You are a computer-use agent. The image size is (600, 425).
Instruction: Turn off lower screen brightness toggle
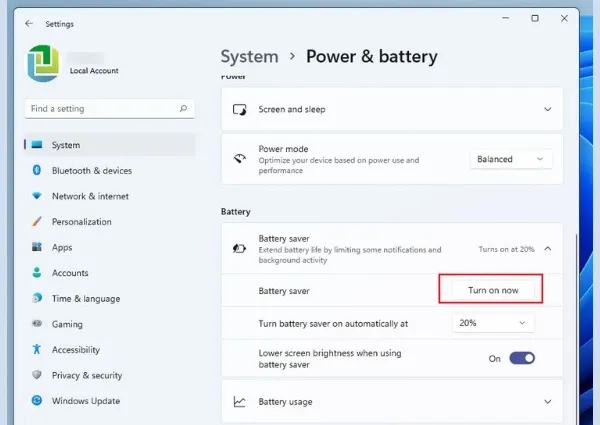[x=522, y=358]
